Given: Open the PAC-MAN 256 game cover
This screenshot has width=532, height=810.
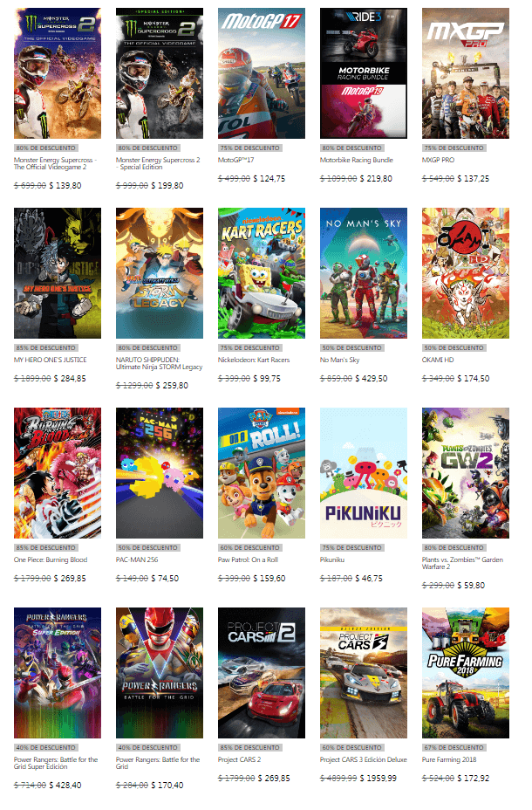Looking at the screenshot, I should point(160,473).
